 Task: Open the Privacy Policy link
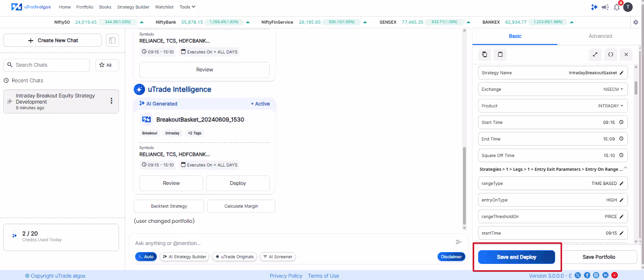[286, 276]
